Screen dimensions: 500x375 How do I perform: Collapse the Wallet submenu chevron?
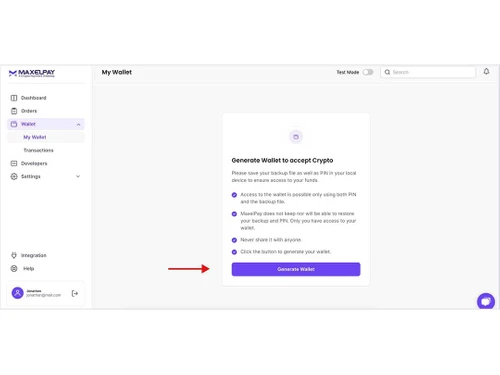[x=78, y=124]
